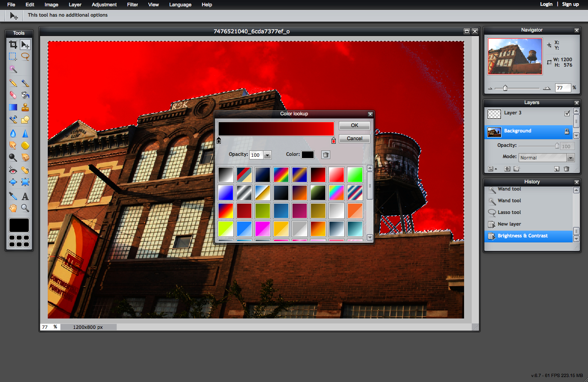
Task: Select the rectangular Marquee tool
Action: click(13, 57)
